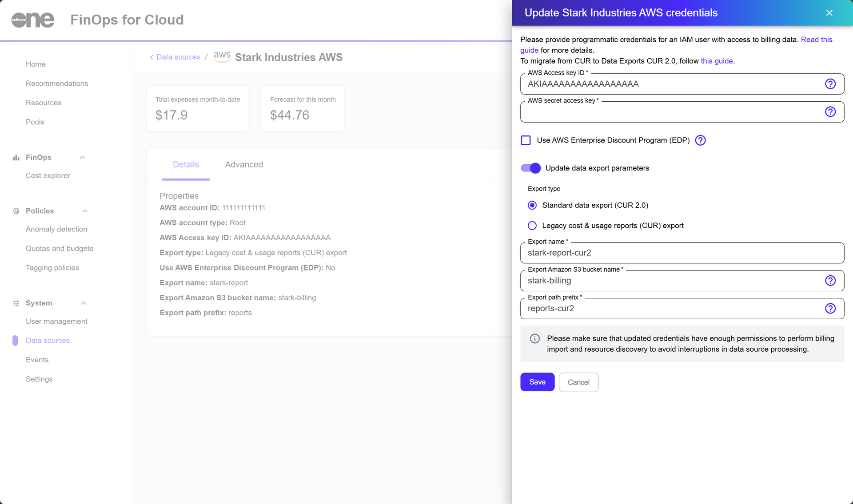Click help icon for S3 bucket name

pos(830,281)
